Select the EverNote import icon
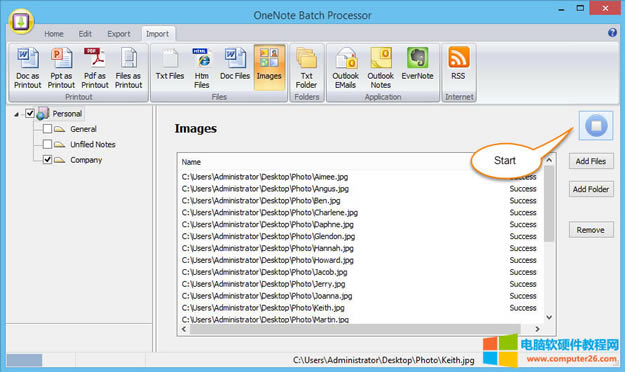625x372 pixels. [417, 64]
